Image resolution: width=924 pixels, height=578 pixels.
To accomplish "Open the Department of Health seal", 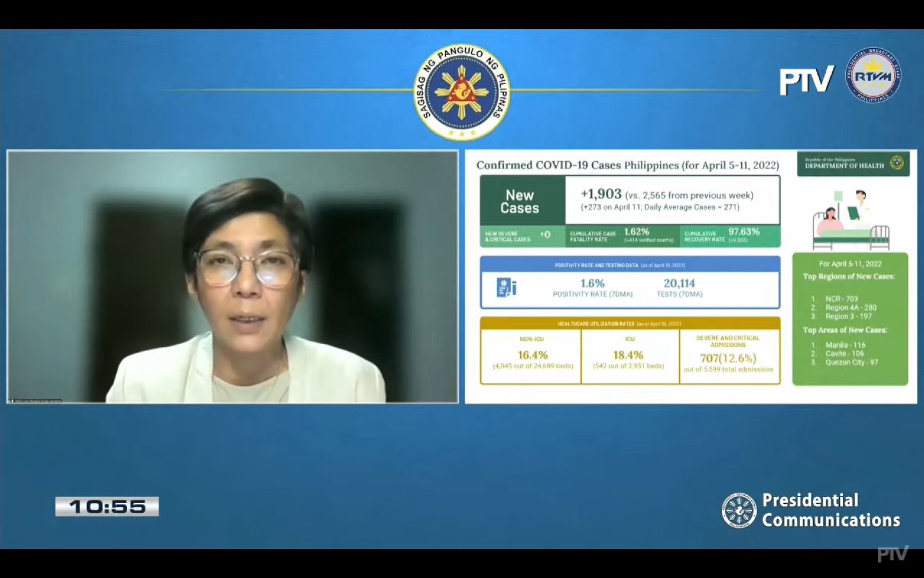I will tap(897, 162).
